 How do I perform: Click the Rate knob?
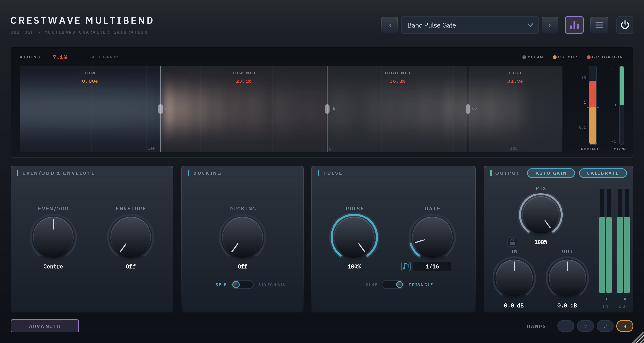point(432,237)
